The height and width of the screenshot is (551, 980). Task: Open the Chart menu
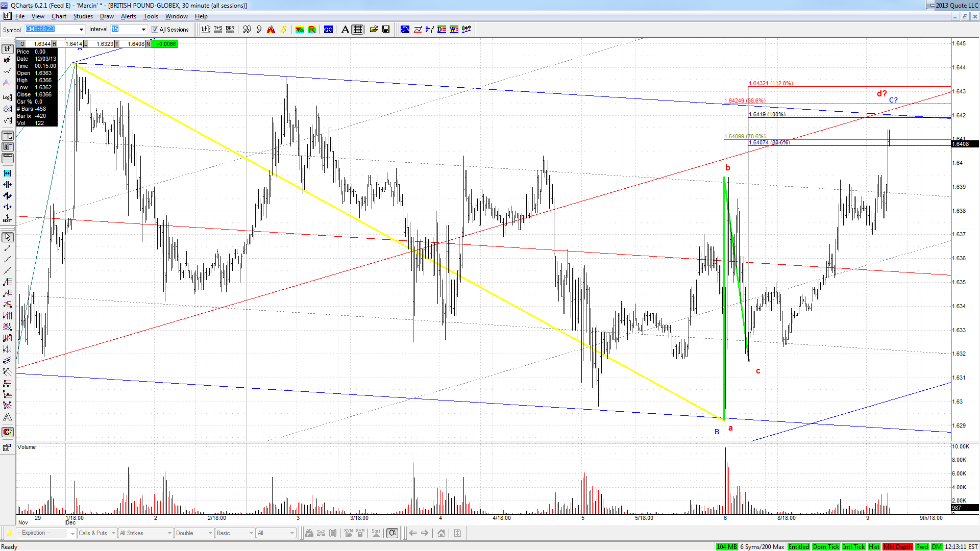click(59, 16)
